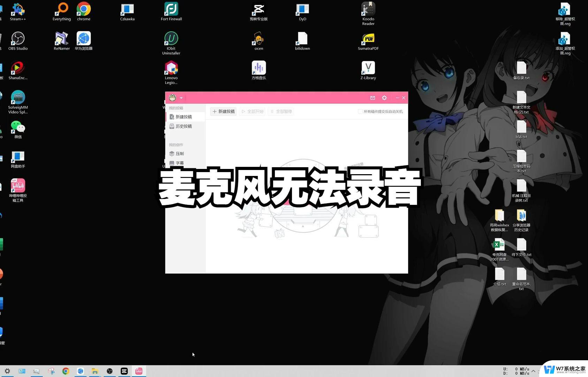
Task: Select the 添加_超管权限.reg file
Action: [565, 43]
